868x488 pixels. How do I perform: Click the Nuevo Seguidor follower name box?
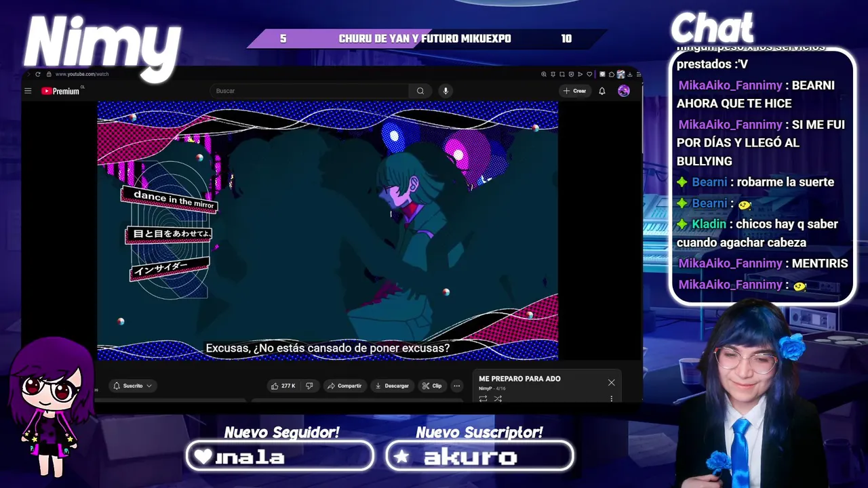pos(280,456)
